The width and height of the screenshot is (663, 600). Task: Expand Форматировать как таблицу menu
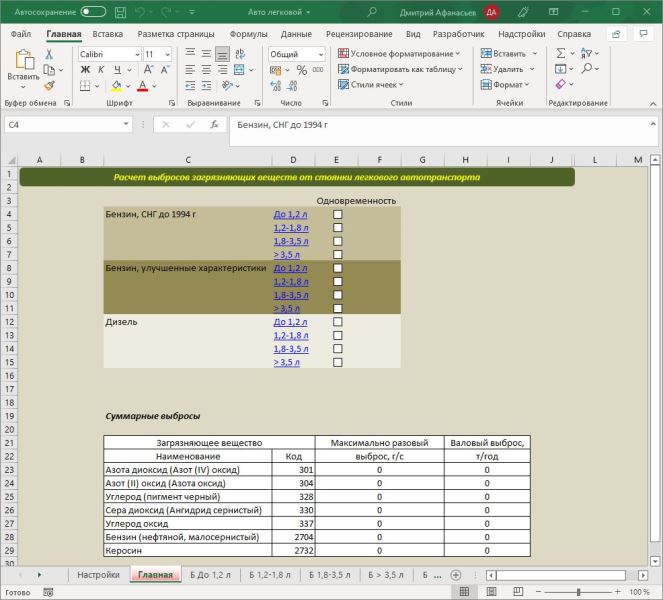tap(400, 69)
